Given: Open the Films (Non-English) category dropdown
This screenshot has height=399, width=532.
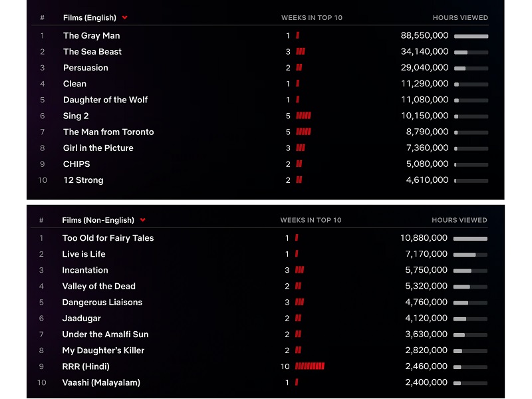Looking at the screenshot, I should [142, 220].
